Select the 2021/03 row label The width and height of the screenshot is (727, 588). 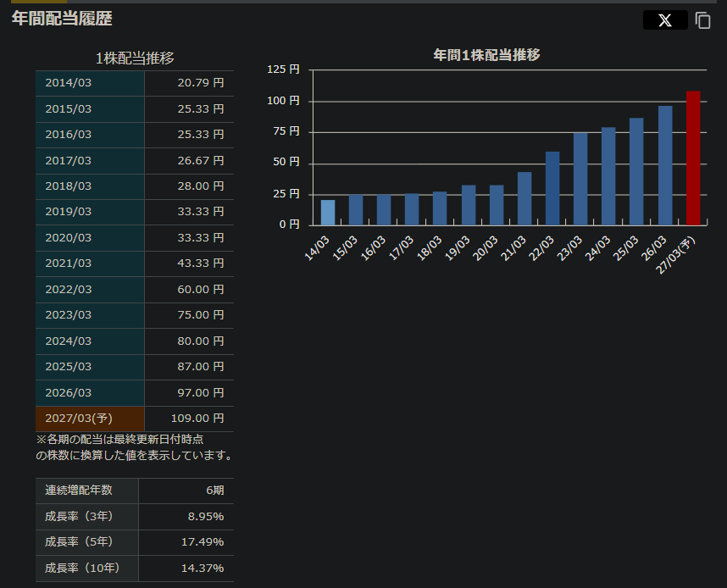tap(68, 263)
